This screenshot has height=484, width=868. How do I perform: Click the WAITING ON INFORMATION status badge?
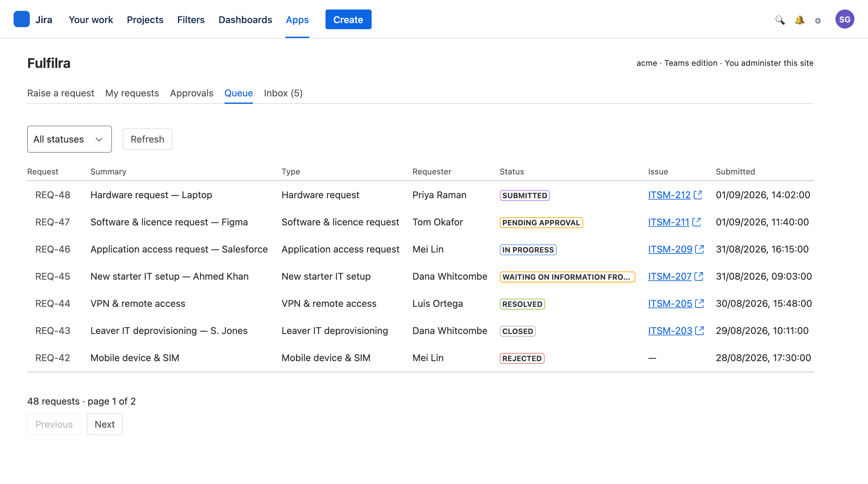(x=567, y=277)
